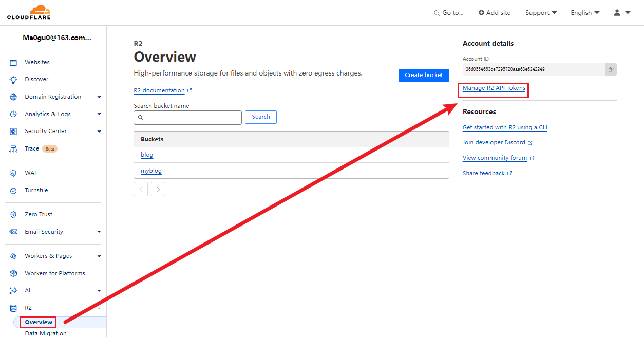Image resolution: width=644 pixels, height=337 pixels.
Task: Click the AI sparkle icon
Action: [13, 290]
